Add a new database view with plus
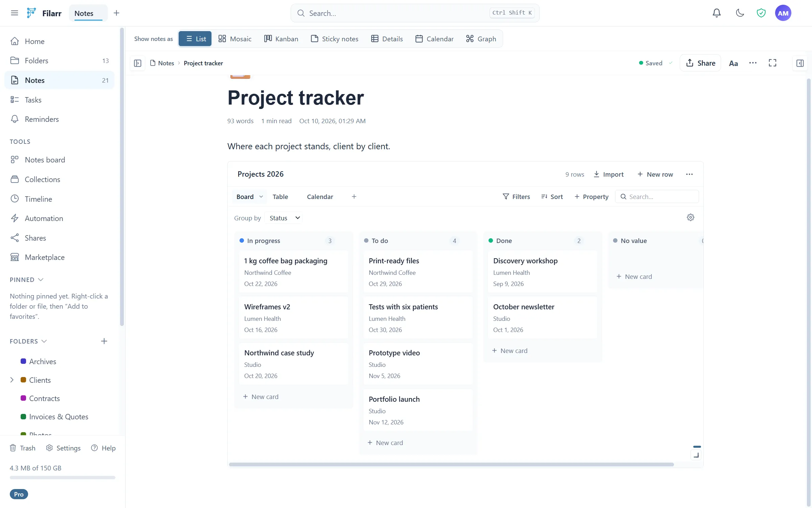Image resolution: width=812 pixels, height=508 pixels. click(x=354, y=197)
